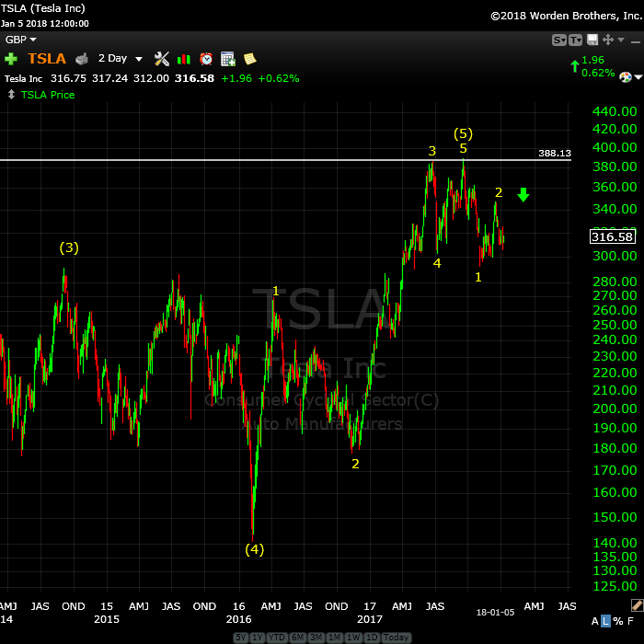Click the last close value 316.58 in the quote line
644x644 pixels.
tap(194, 78)
